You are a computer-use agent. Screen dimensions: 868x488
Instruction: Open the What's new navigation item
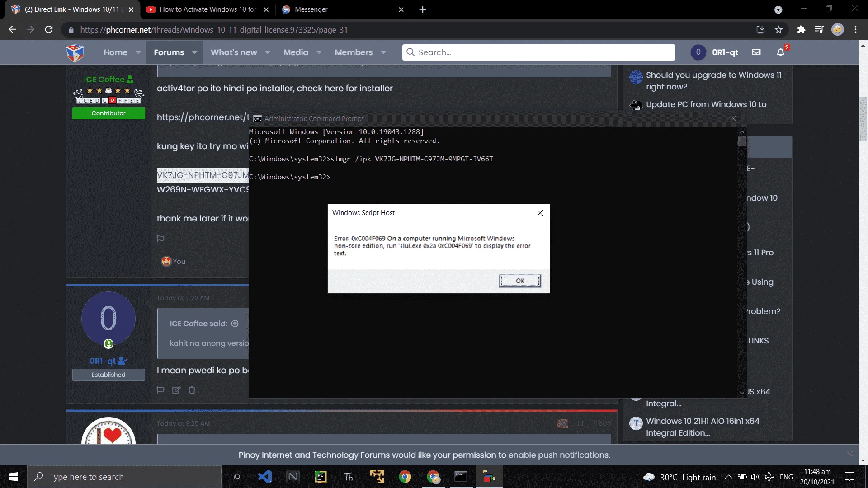(234, 52)
